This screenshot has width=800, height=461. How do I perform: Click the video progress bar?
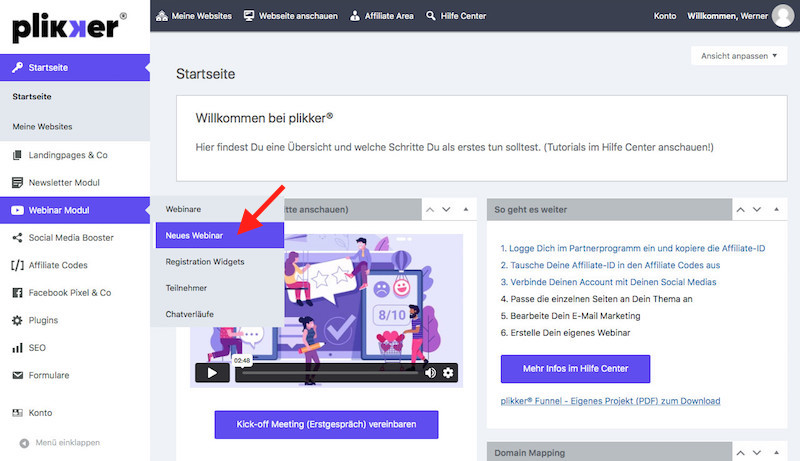coord(330,373)
